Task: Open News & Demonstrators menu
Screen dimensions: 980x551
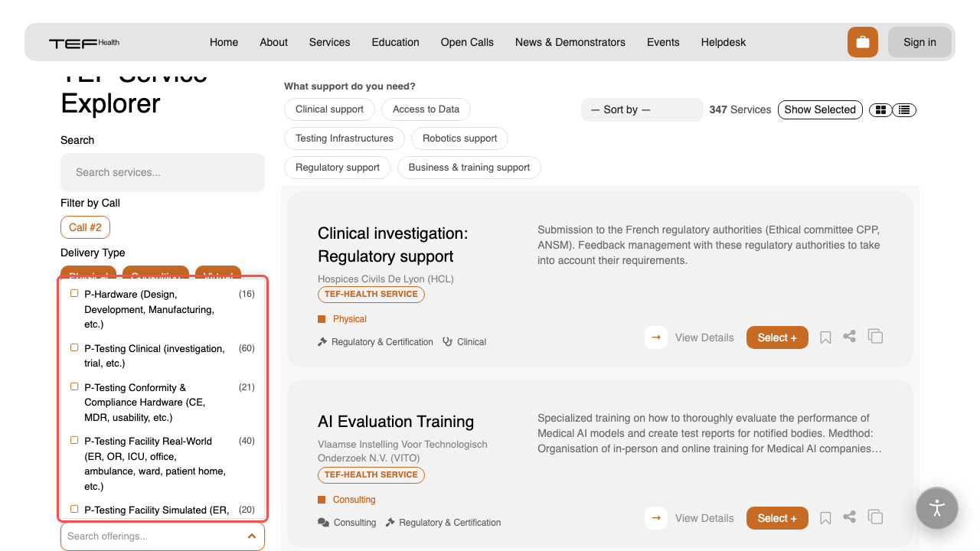Action: point(570,42)
